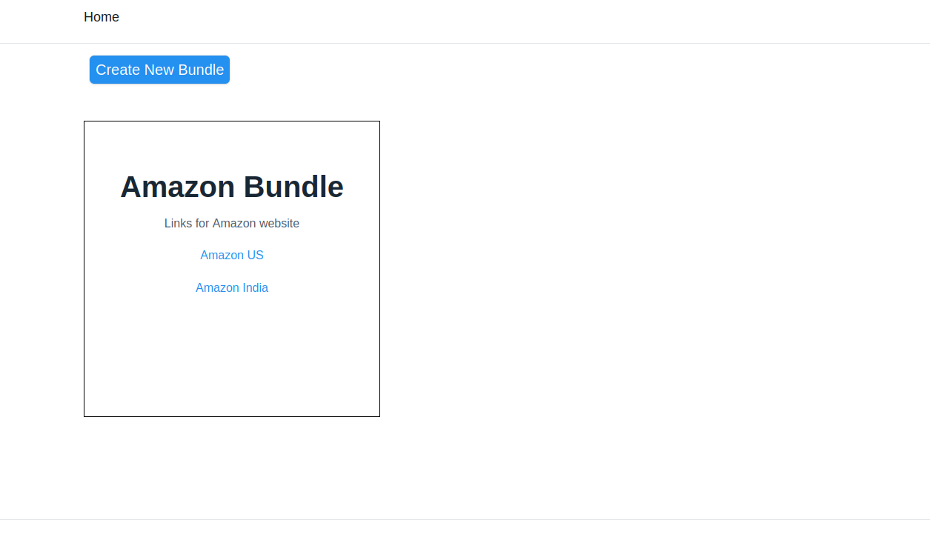Click empty space inside Amazon Bundle card
The image size is (930, 560).
pyautogui.click(x=232, y=356)
